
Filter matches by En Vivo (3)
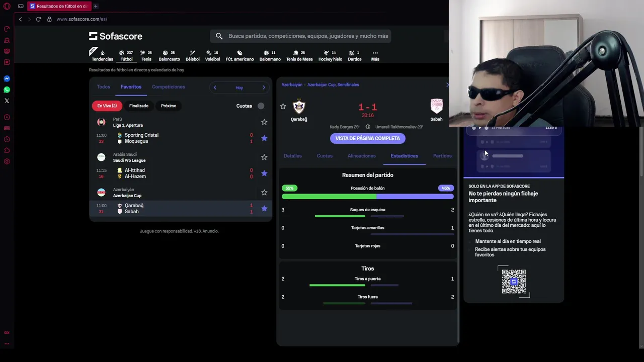[x=107, y=106]
